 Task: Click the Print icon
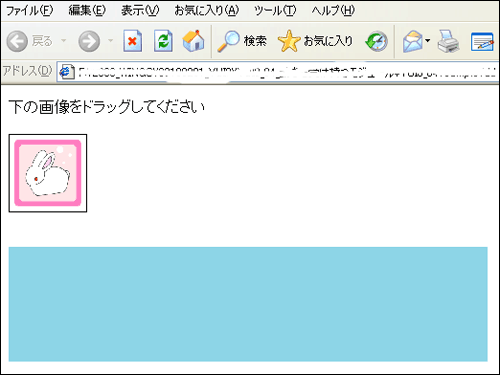[x=448, y=41]
